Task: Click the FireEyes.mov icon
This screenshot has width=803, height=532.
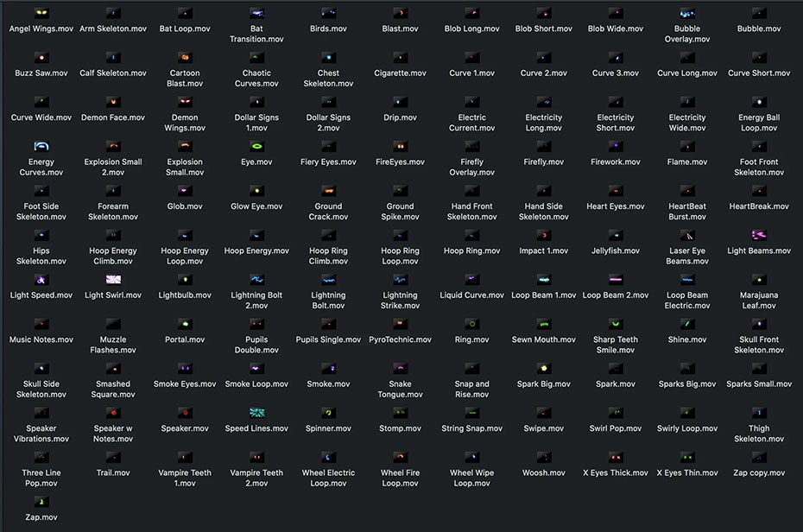Action: [400, 147]
